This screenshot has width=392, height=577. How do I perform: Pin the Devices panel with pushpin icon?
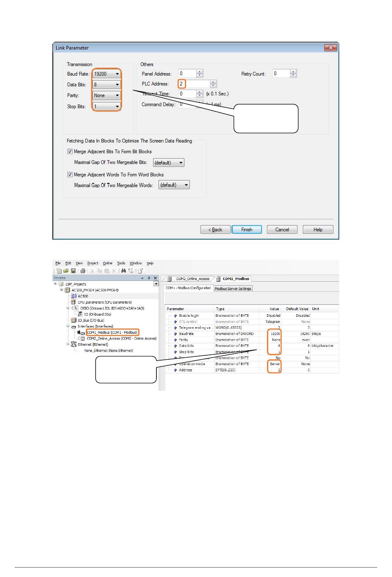click(x=149, y=278)
